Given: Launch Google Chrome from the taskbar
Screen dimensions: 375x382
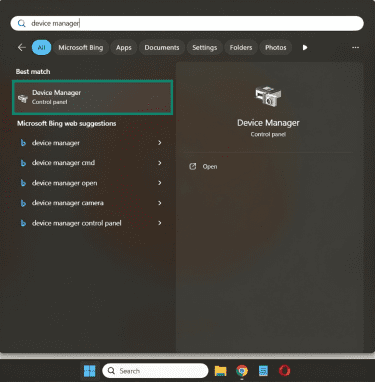Looking at the screenshot, I should pos(242,371).
